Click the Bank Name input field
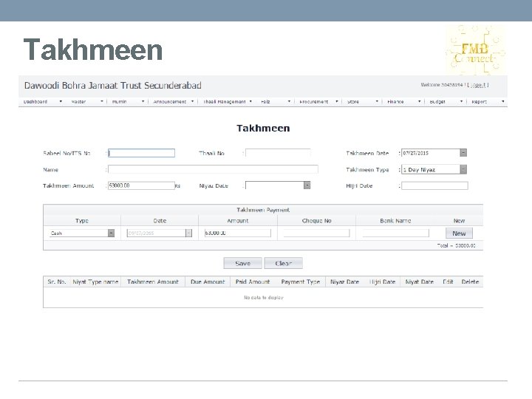Image resolution: width=532 pixels, height=399 pixels. tap(395, 233)
